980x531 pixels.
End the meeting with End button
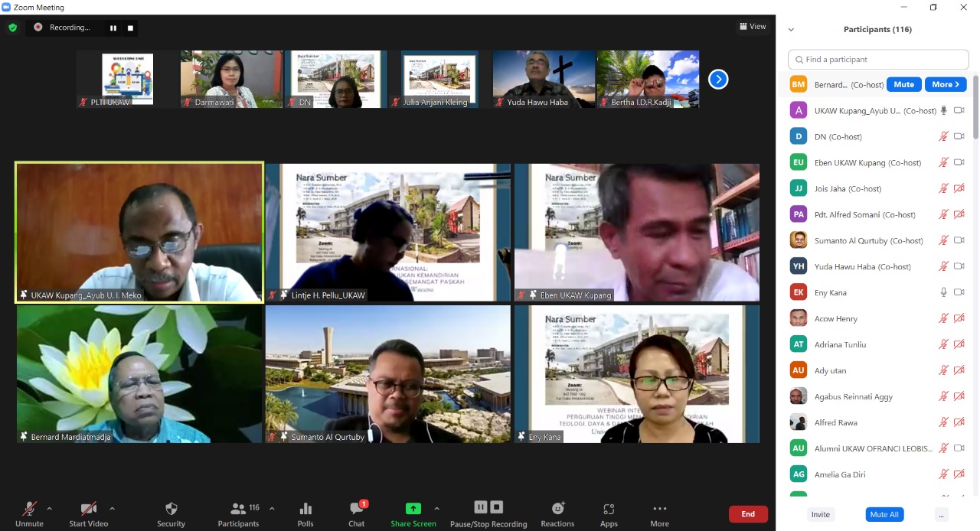tap(747, 514)
